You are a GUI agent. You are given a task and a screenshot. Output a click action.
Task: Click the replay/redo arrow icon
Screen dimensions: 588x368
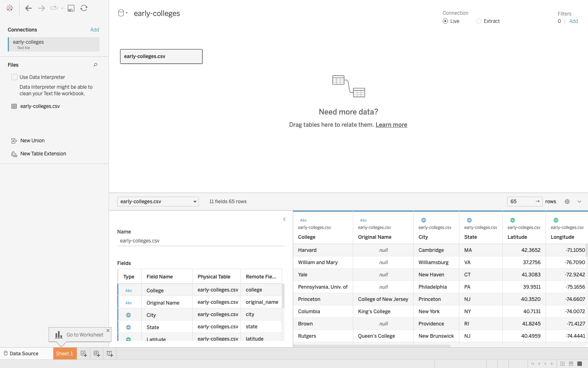point(54,8)
